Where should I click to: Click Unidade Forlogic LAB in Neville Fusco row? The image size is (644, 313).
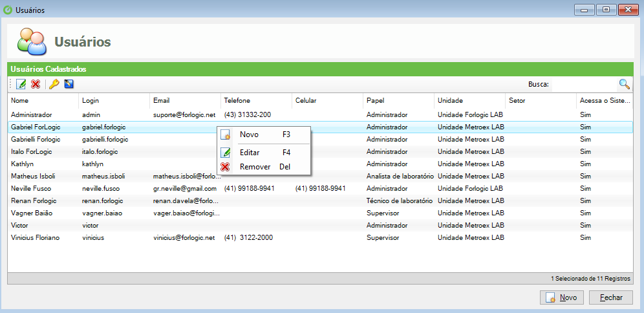pos(470,189)
